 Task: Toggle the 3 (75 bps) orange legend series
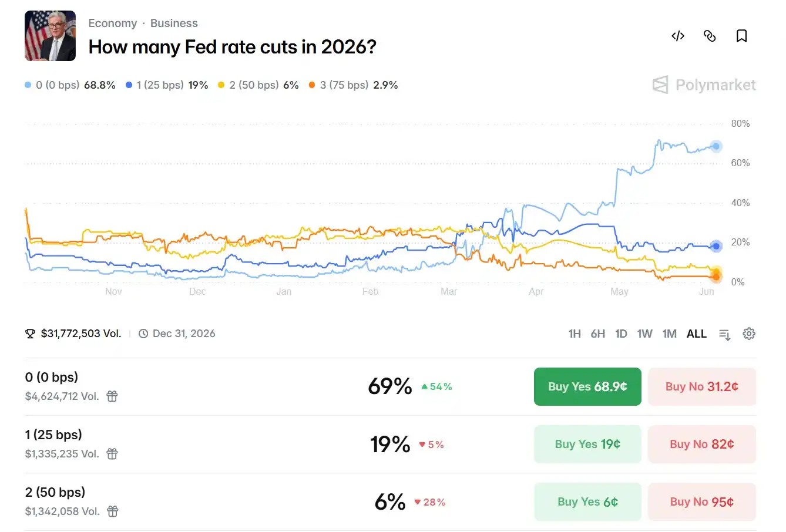353,85
